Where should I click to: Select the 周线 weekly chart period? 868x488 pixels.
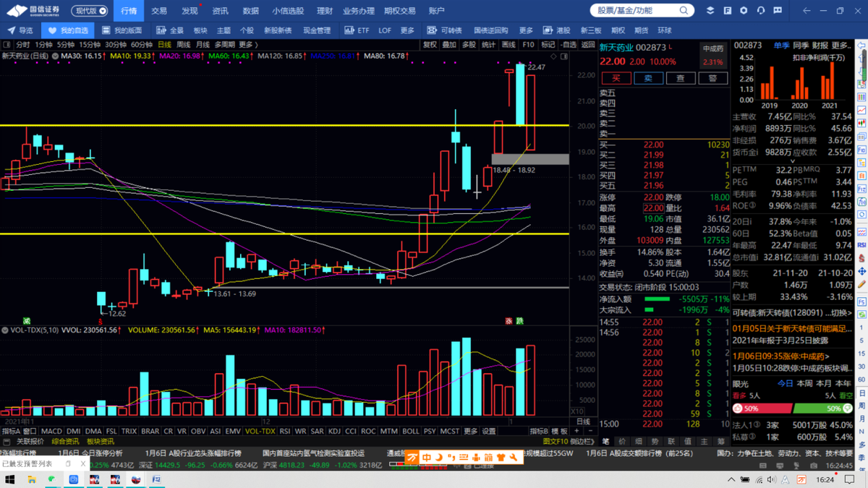(x=184, y=45)
